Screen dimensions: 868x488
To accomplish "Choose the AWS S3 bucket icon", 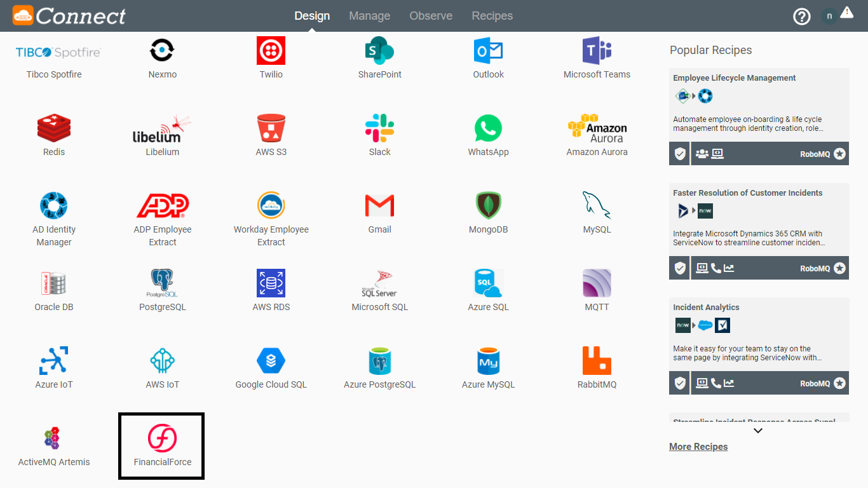I will pos(271,128).
